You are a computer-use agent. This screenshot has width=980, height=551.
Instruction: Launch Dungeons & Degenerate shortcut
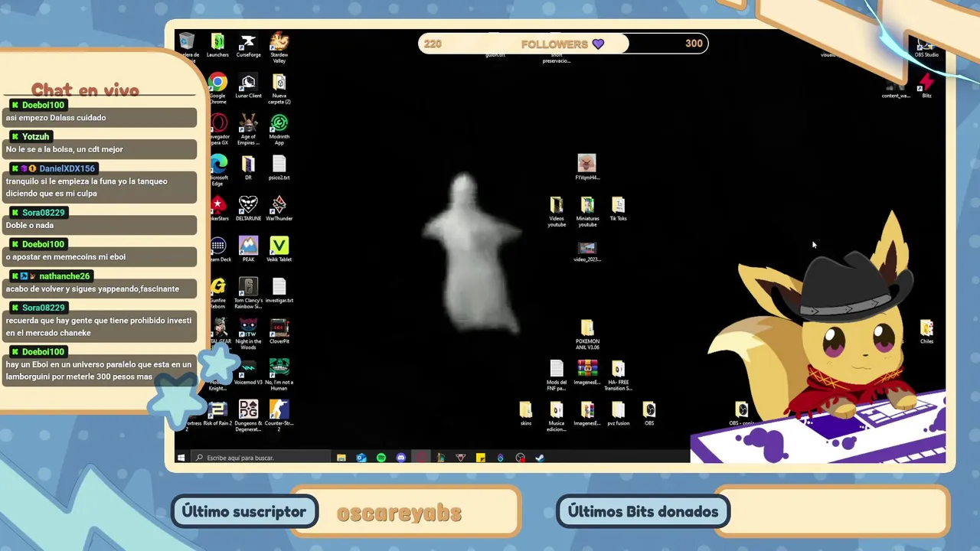(248, 416)
